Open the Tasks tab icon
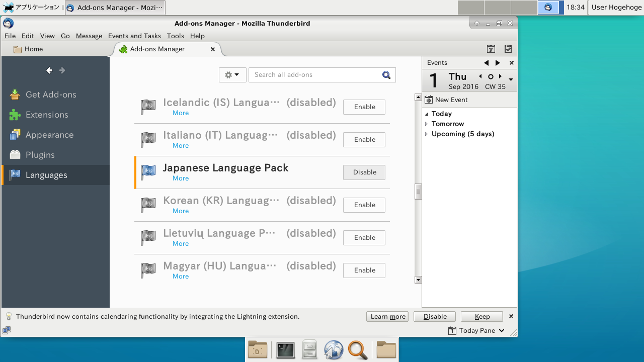644x362 pixels. click(508, 49)
